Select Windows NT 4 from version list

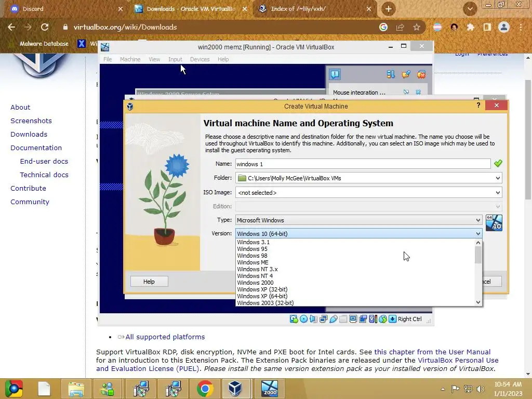coord(355,276)
